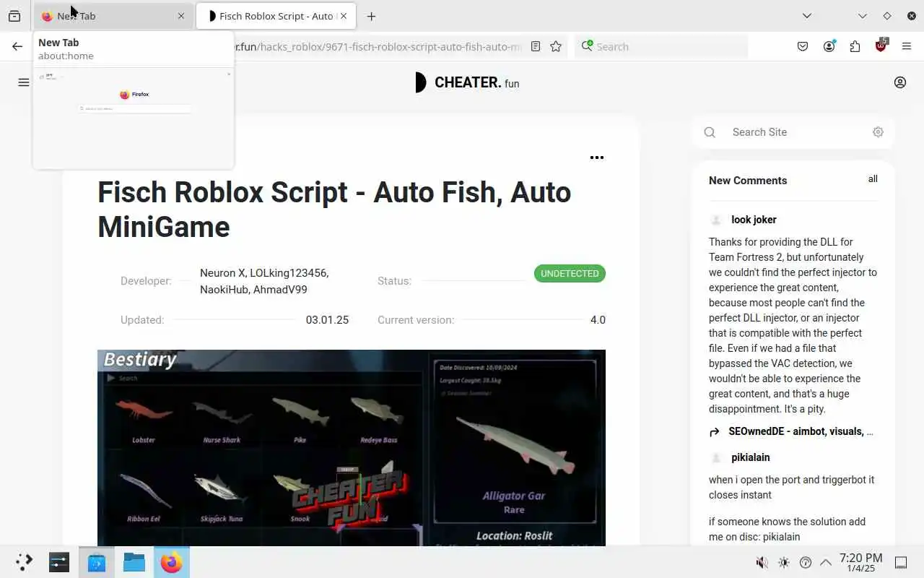
Task: Open a new tab with plus
Action: tap(371, 16)
